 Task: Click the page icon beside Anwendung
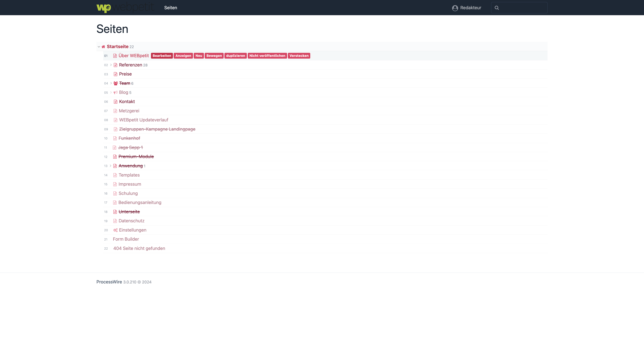(x=115, y=166)
